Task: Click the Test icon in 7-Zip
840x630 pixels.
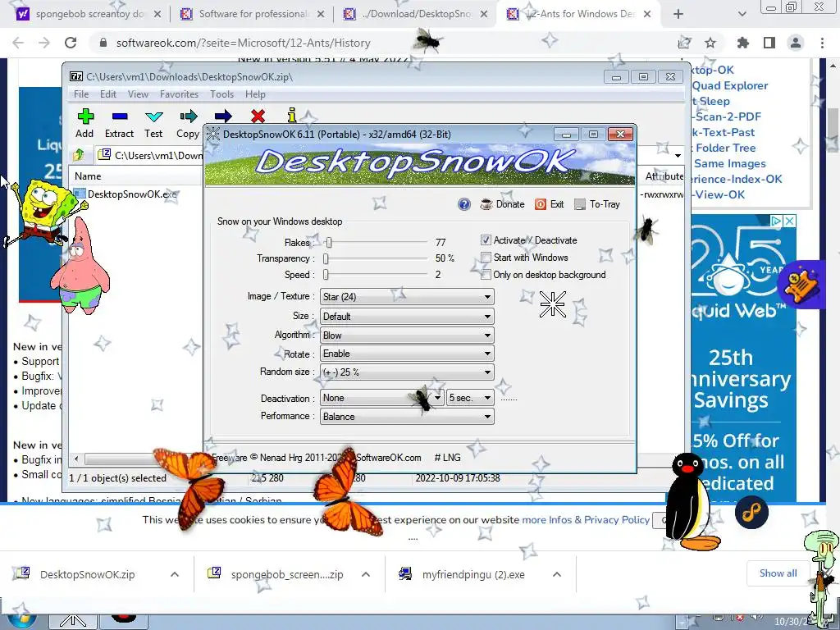Action: pyautogui.click(x=153, y=116)
